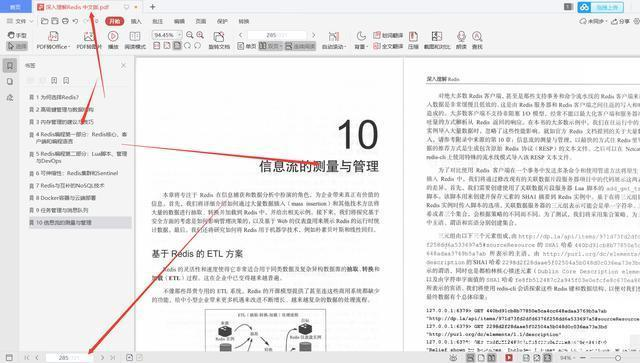Image resolution: width=640 pixels, height=363 pixels.
Task: Click the page number field in toolbar
Action: click(x=277, y=35)
